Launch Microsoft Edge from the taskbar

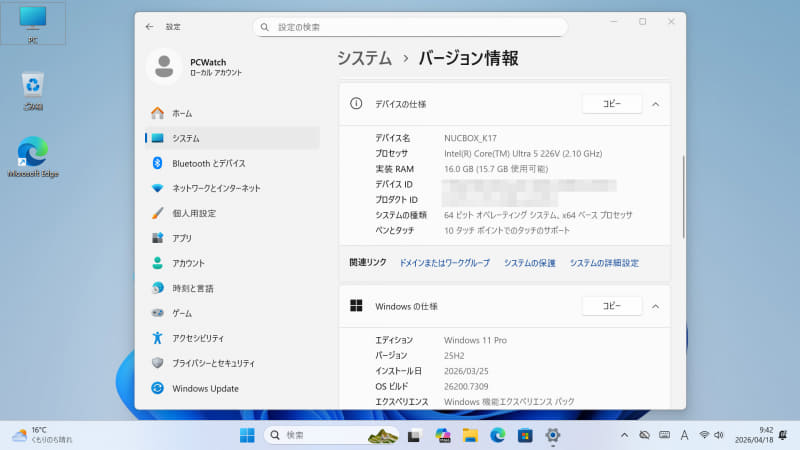(498, 435)
